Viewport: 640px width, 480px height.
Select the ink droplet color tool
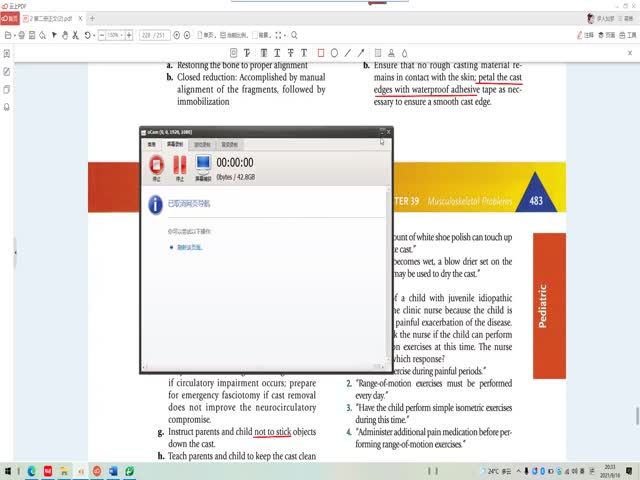coord(404,53)
